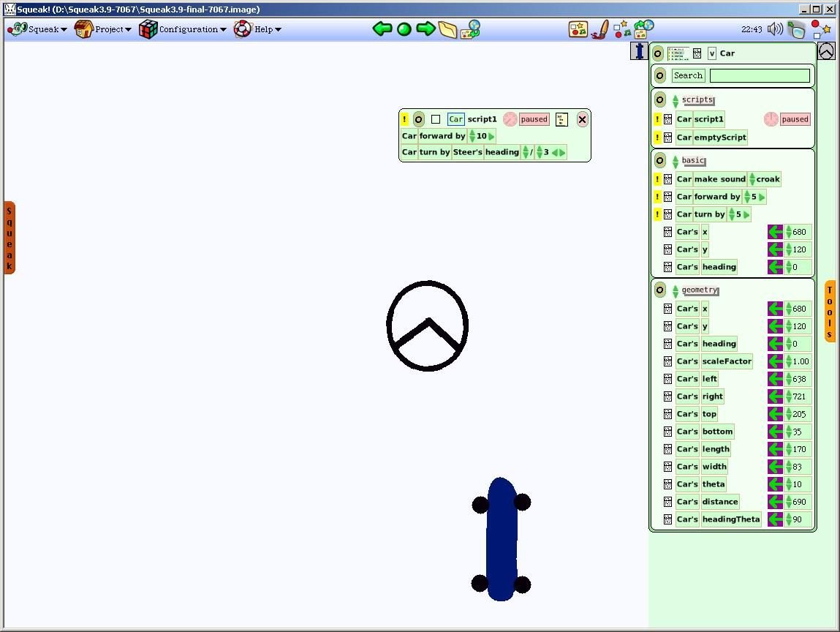The width and height of the screenshot is (840, 632).
Task: Click the scripts category round button
Action: 660,99
